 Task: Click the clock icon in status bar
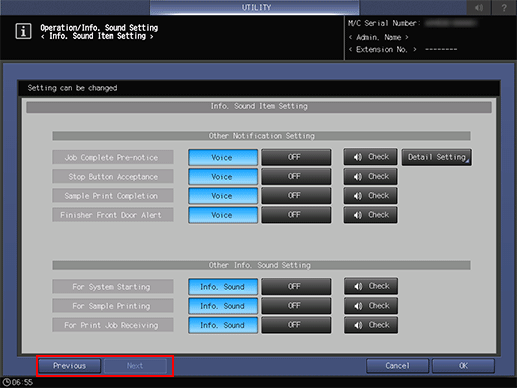coord(6,382)
